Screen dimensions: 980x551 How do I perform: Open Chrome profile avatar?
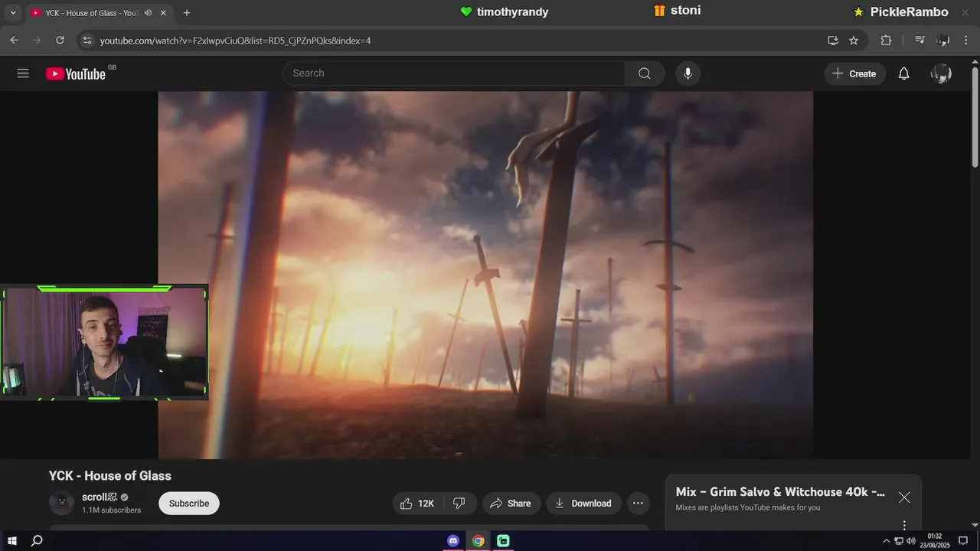(x=943, y=41)
